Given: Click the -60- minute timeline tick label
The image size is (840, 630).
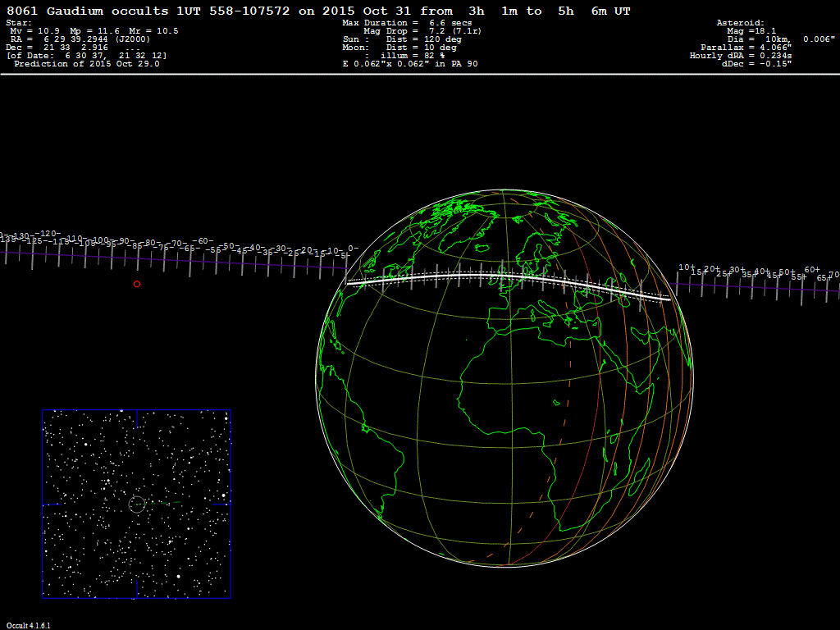Looking at the screenshot, I should click(203, 241).
